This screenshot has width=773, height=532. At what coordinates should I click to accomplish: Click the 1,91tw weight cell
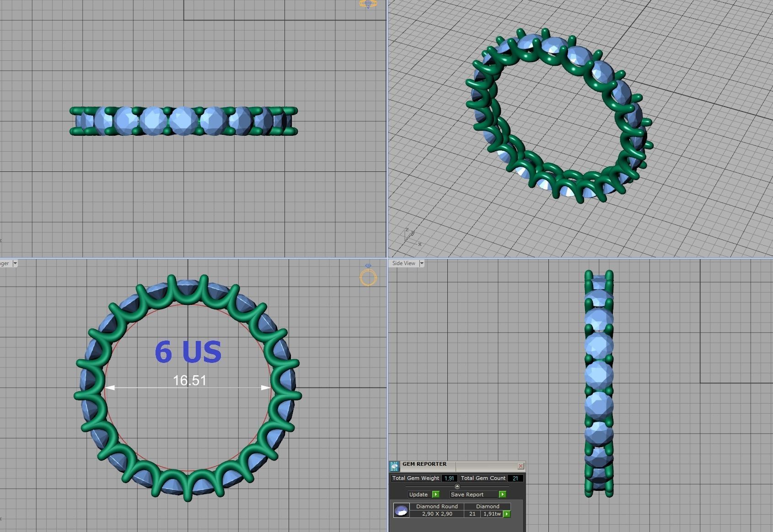[x=492, y=514]
